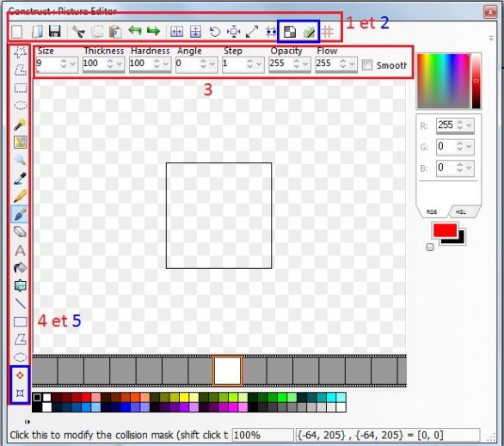Screen dimensions: 504x446
Task: Select the polygon selection tool
Action: (x=21, y=70)
